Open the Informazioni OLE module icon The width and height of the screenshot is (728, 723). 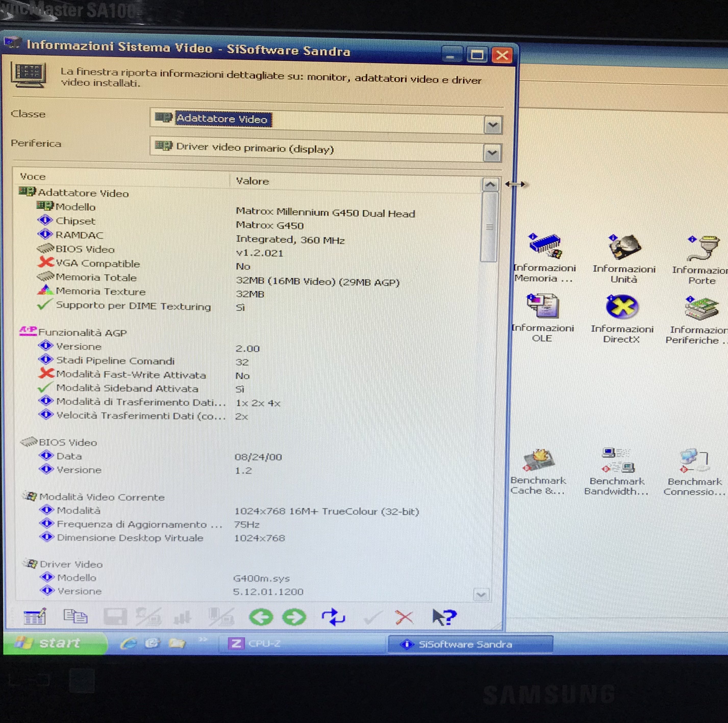click(543, 306)
